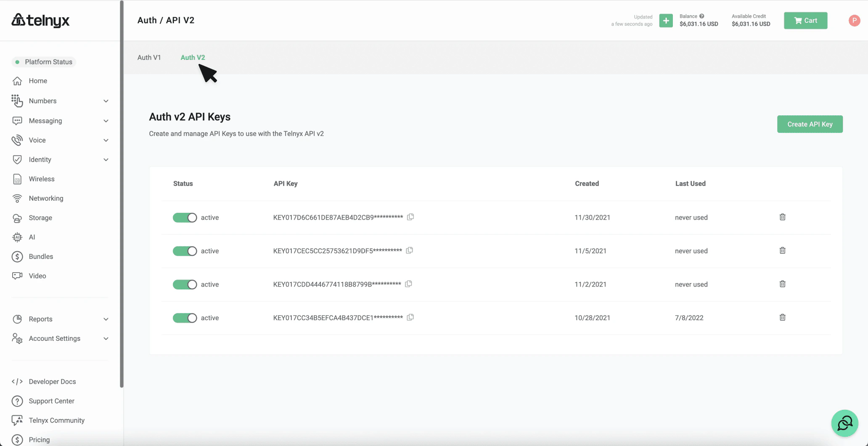
Task: Select the Messaging sidebar icon
Action: [x=17, y=121]
